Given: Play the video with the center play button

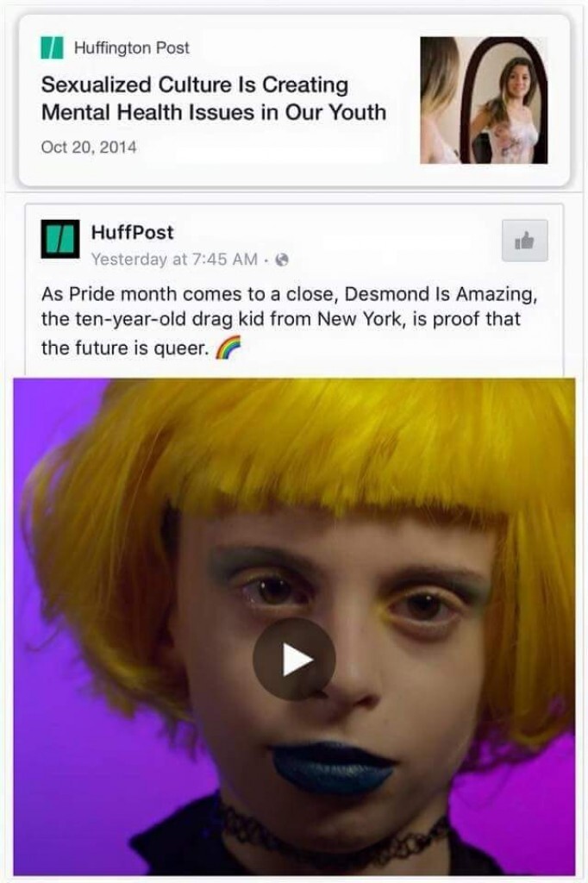Looking at the screenshot, I should pos(294,659).
